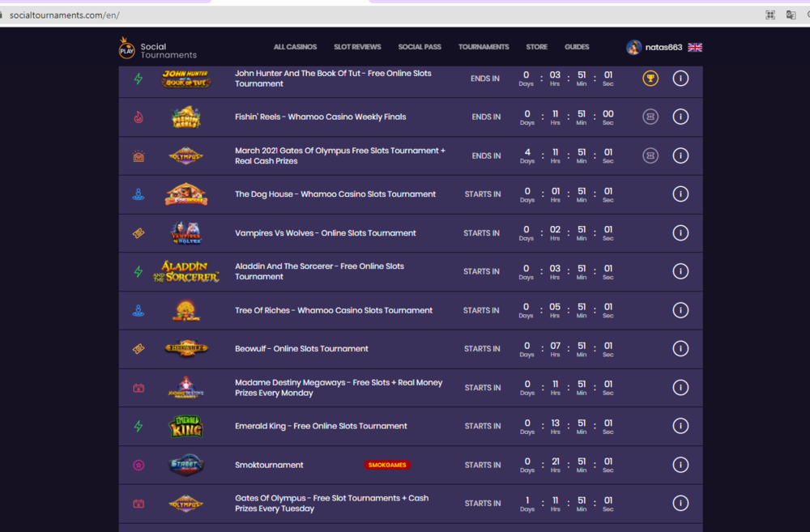Image resolution: width=810 pixels, height=532 pixels.
Task: Open Emerald King game thumbnail
Action: (x=186, y=427)
